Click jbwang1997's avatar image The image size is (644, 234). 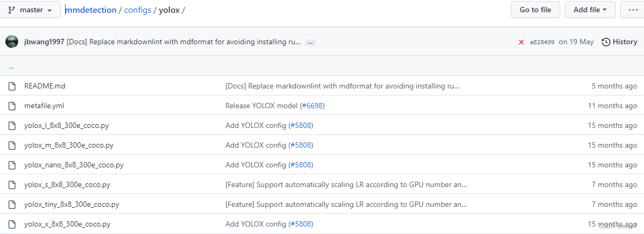[12, 42]
